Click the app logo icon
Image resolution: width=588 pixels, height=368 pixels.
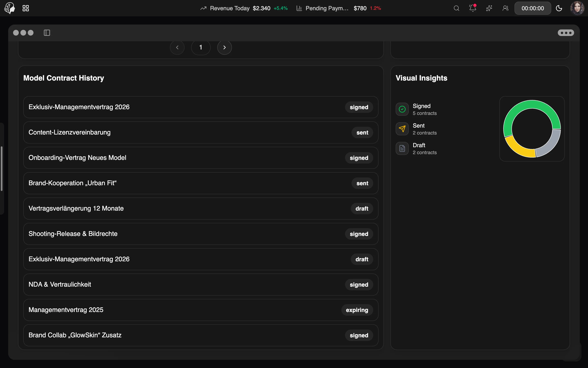coord(10,8)
